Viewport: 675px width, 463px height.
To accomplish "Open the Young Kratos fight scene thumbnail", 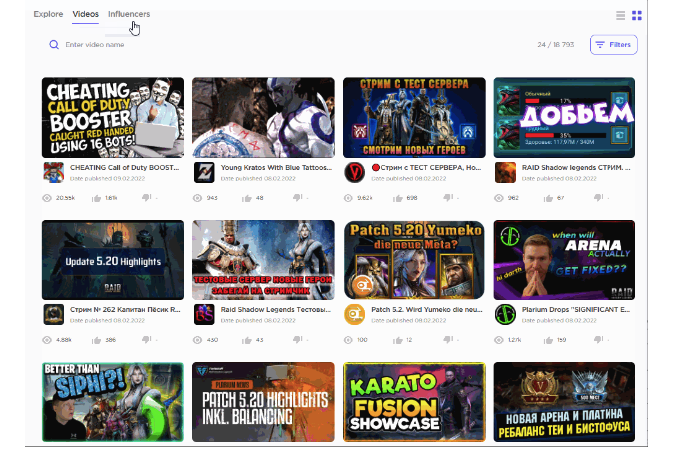I will point(263,117).
